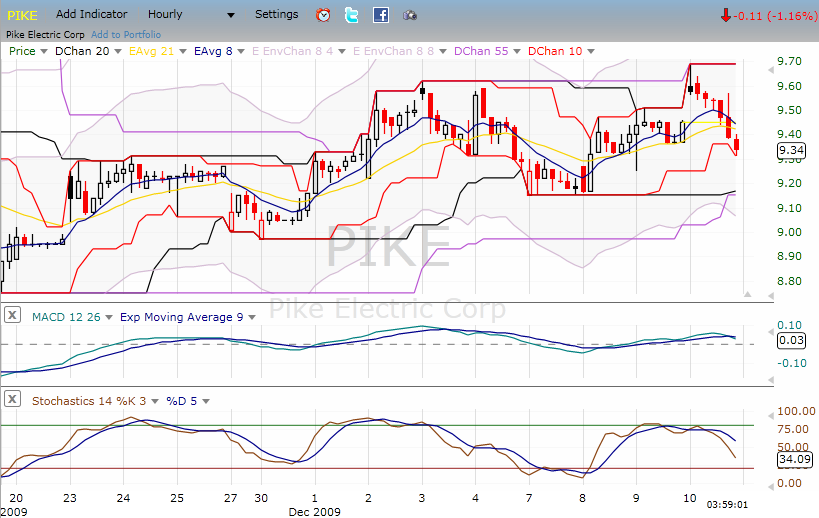
Task: Click the Add to Portfolio link
Action: pyautogui.click(x=126, y=34)
